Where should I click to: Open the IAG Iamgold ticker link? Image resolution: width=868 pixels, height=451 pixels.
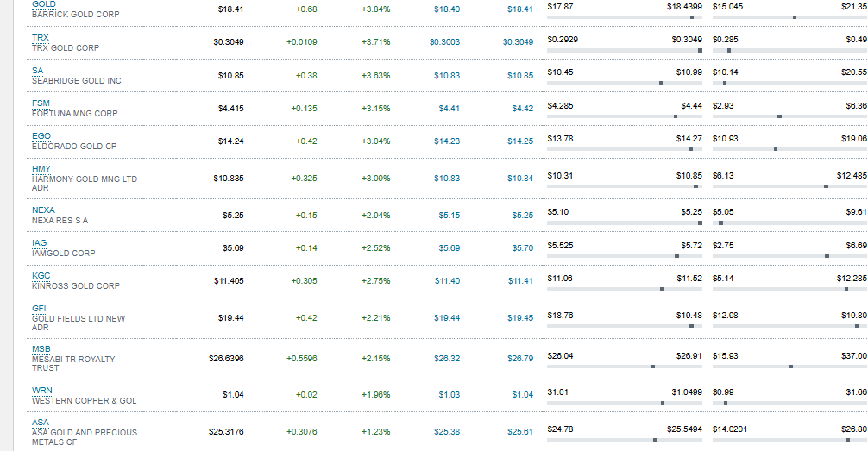click(39, 243)
